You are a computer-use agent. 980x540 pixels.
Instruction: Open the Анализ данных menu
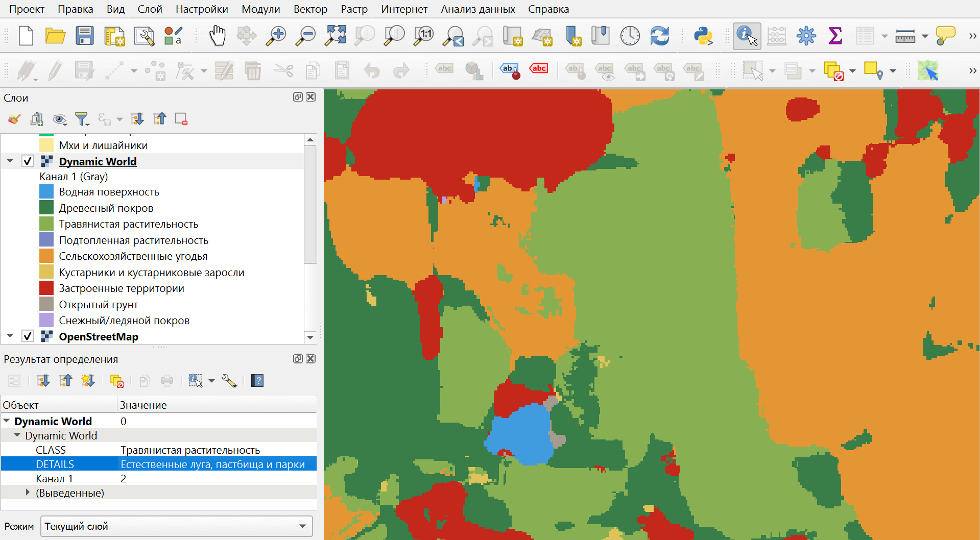click(478, 9)
